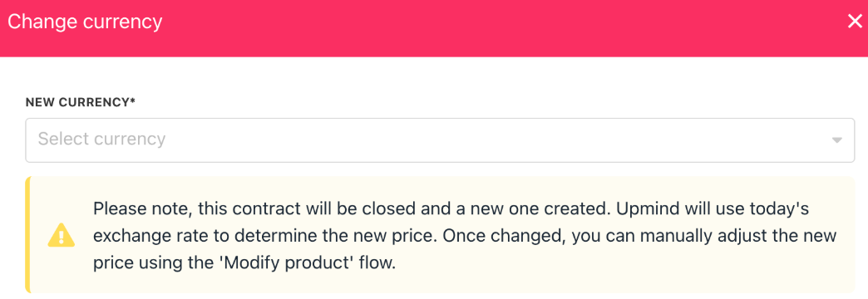Image resolution: width=868 pixels, height=299 pixels.
Task: Click the yellow left border of notice
Action: 27,234
